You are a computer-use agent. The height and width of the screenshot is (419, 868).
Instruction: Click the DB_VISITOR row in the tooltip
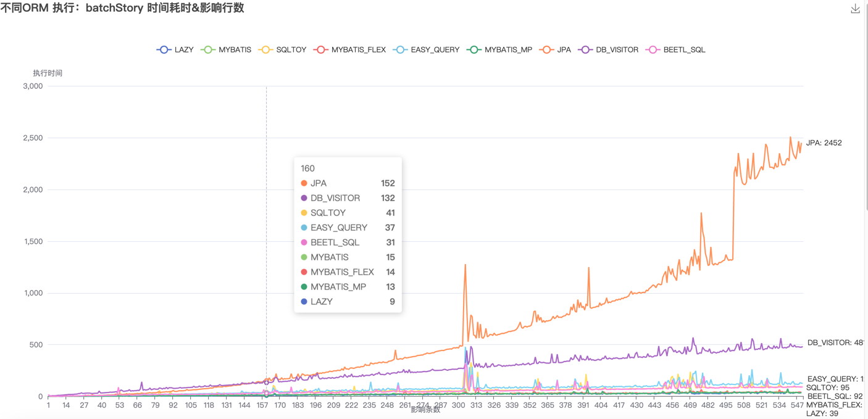click(x=348, y=198)
